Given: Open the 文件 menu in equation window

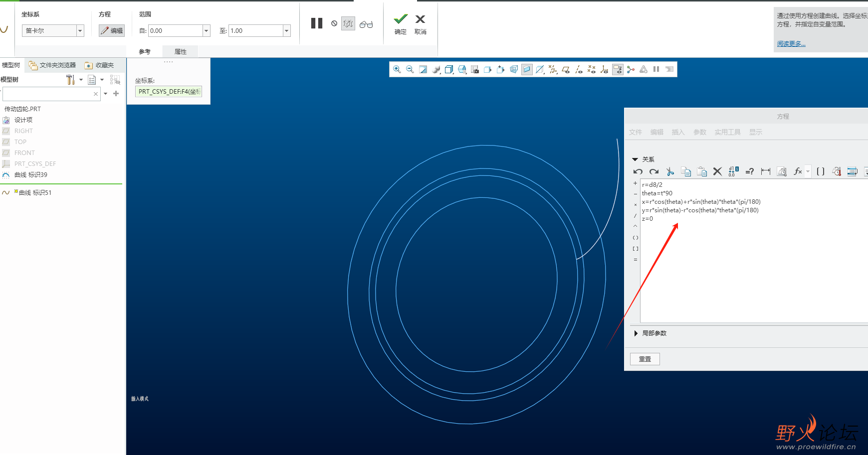Looking at the screenshot, I should [636, 132].
